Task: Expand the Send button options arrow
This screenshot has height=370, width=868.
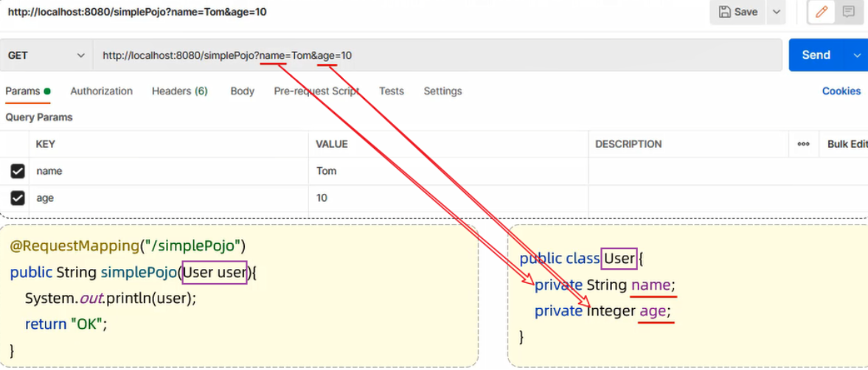Action: click(857, 55)
